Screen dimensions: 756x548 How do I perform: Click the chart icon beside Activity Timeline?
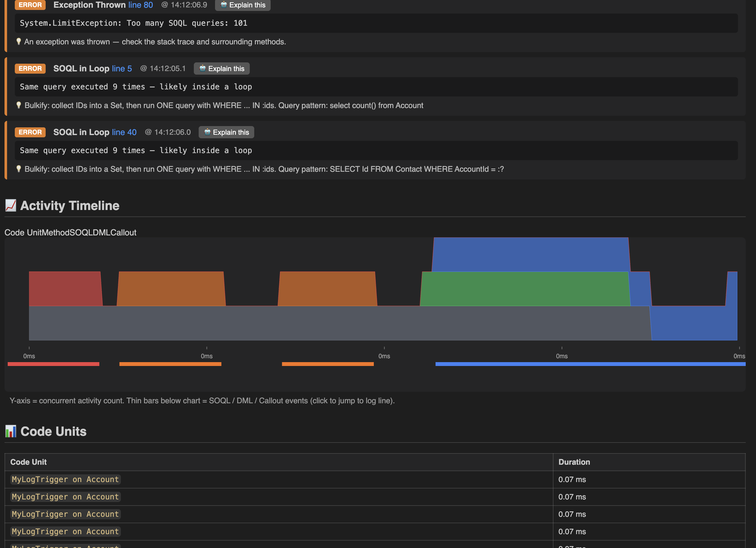click(11, 205)
